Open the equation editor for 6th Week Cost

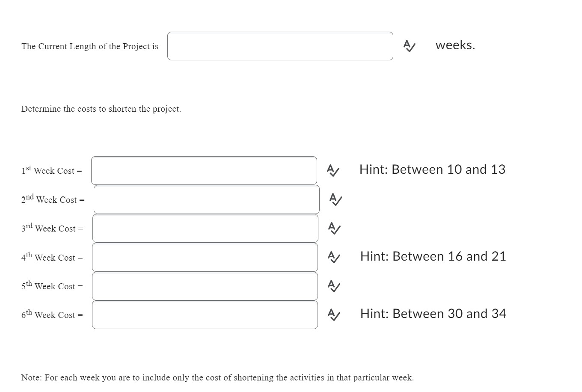click(334, 315)
